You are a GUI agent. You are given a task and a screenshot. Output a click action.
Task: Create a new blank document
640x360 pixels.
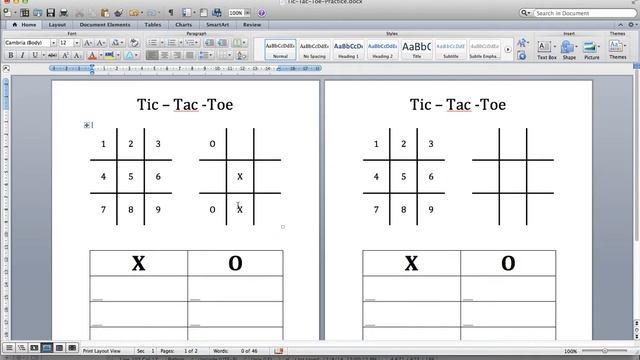(x=7, y=13)
